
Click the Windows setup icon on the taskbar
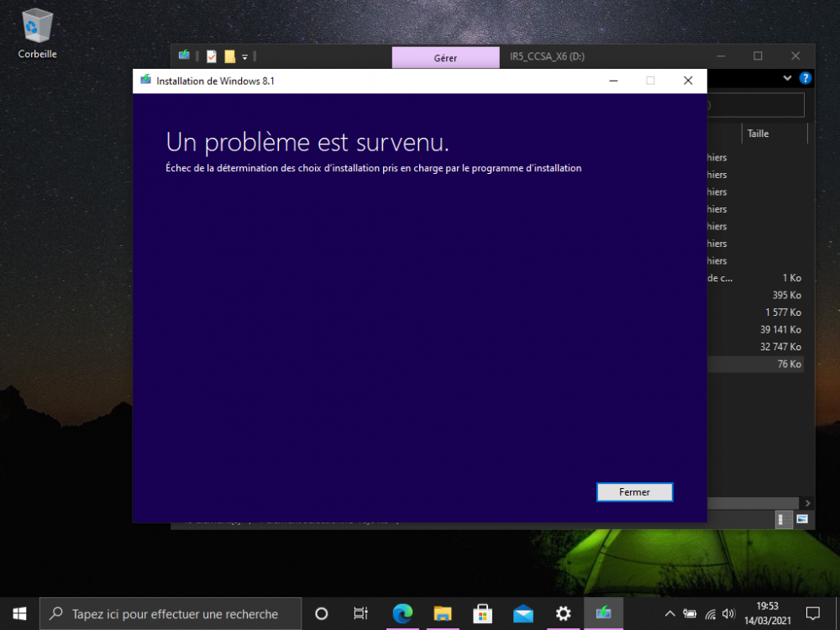click(603, 613)
